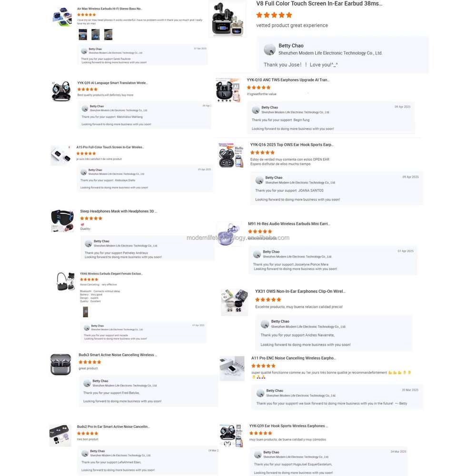Click M91 Hi-Res Audio Wireless Earbuds title

click(x=289, y=224)
